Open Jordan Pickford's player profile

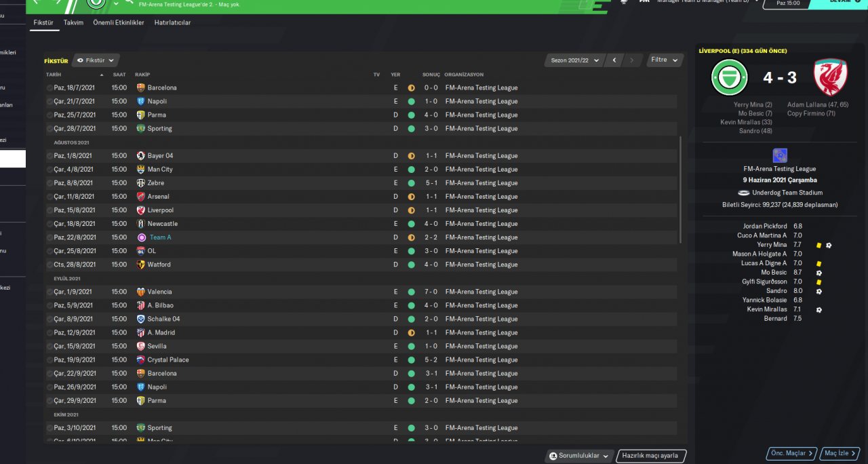[x=765, y=226]
